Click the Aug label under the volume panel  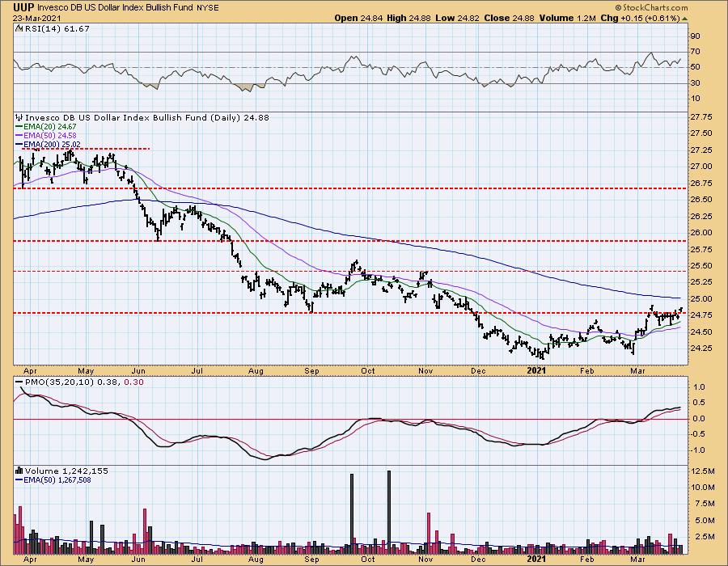pyautogui.click(x=256, y=560)
